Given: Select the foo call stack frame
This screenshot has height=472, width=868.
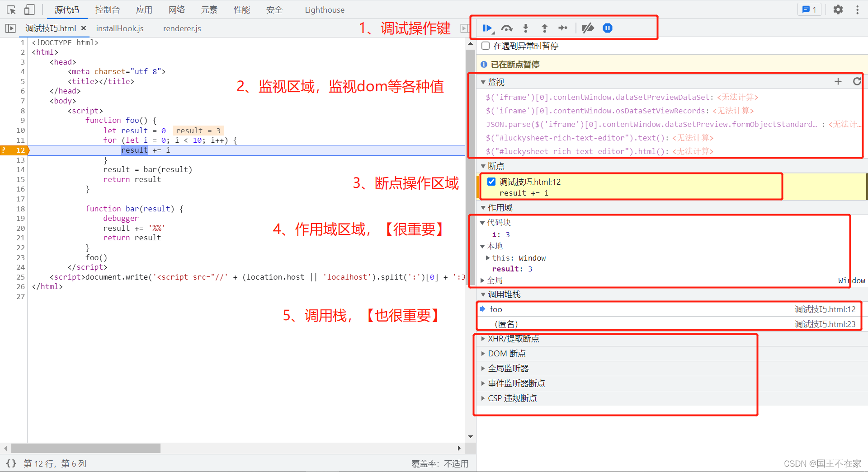Looking at the screenshot, I should (x=671, y=309).
